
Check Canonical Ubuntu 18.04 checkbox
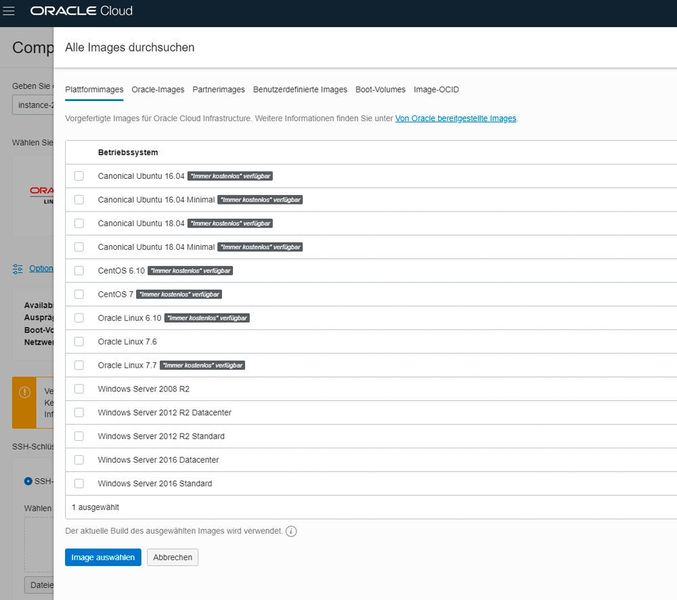[79, 223]
